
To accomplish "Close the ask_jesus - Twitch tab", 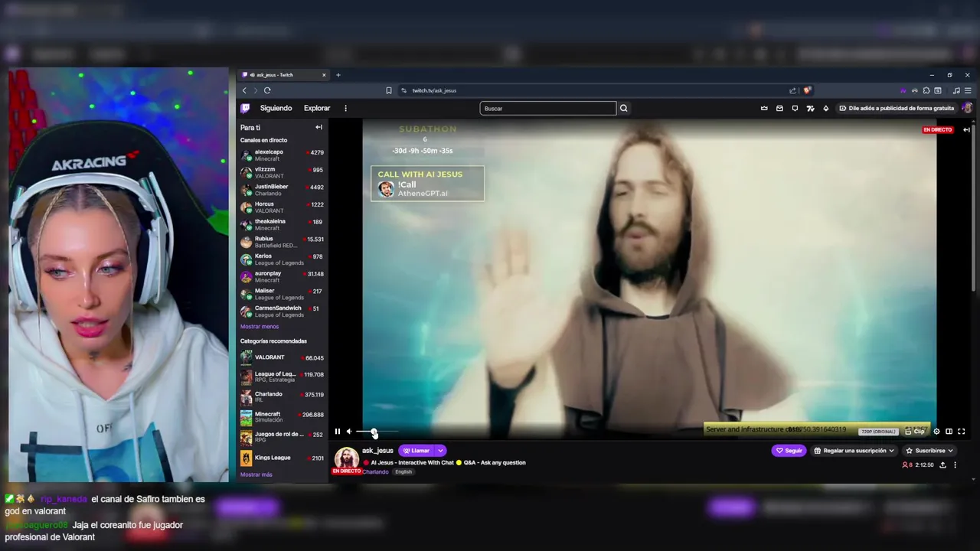I will (324, 75).
